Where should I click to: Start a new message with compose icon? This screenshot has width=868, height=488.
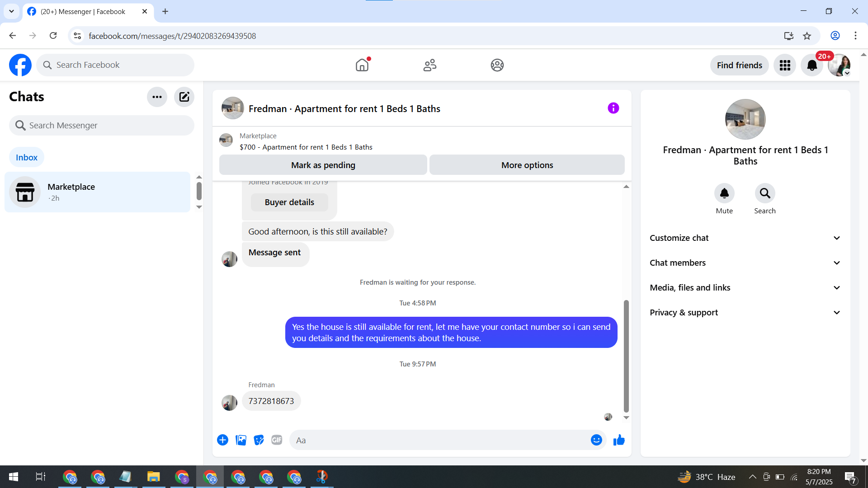(184, 97)
